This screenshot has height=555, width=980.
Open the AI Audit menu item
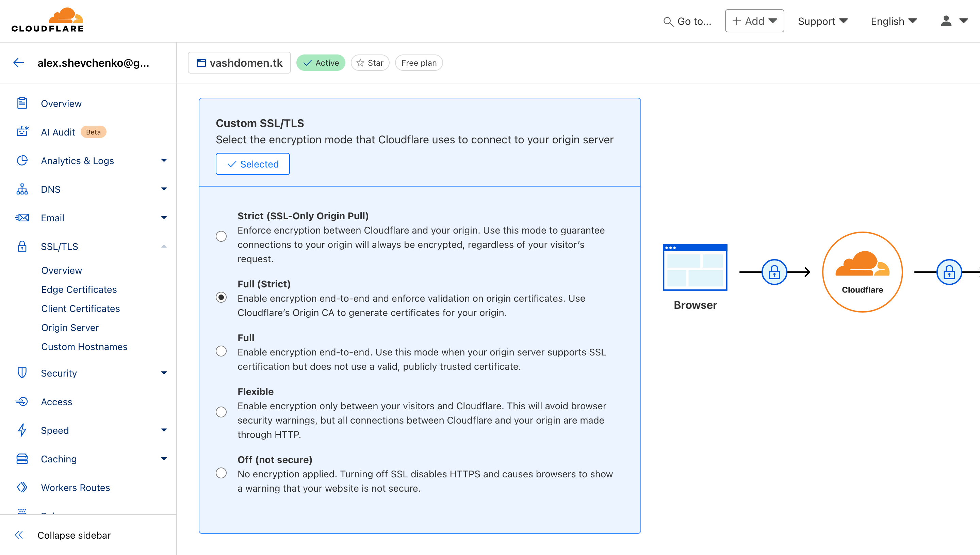tap(58, 132)
